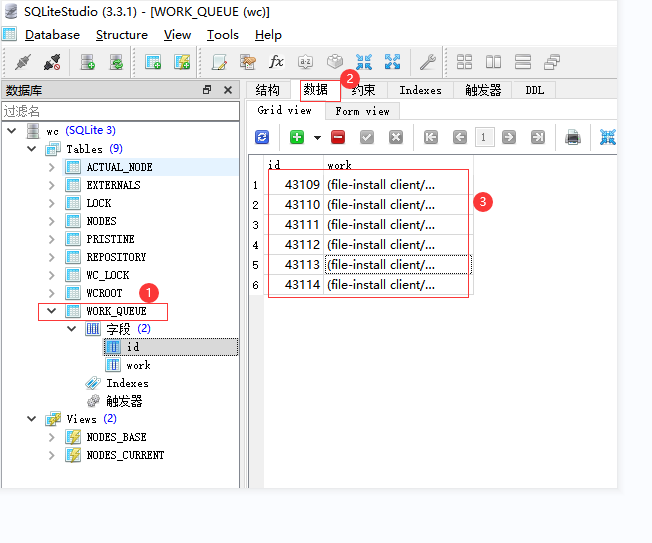Select the WORK_QUEUE table

pos(116,311)
